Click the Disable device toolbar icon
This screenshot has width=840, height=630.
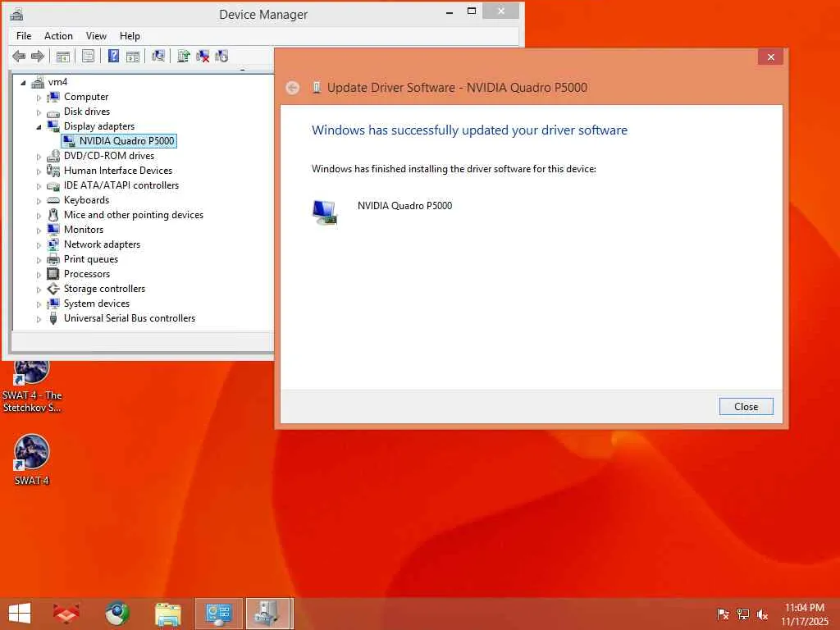click(221, 56)
